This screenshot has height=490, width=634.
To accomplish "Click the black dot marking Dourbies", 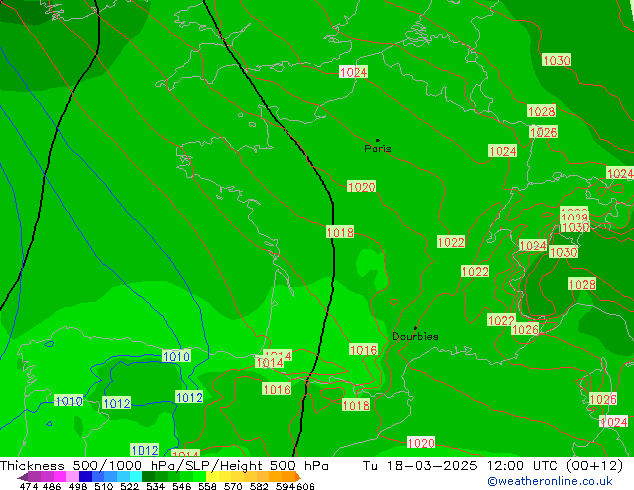I will pos(415,328).
